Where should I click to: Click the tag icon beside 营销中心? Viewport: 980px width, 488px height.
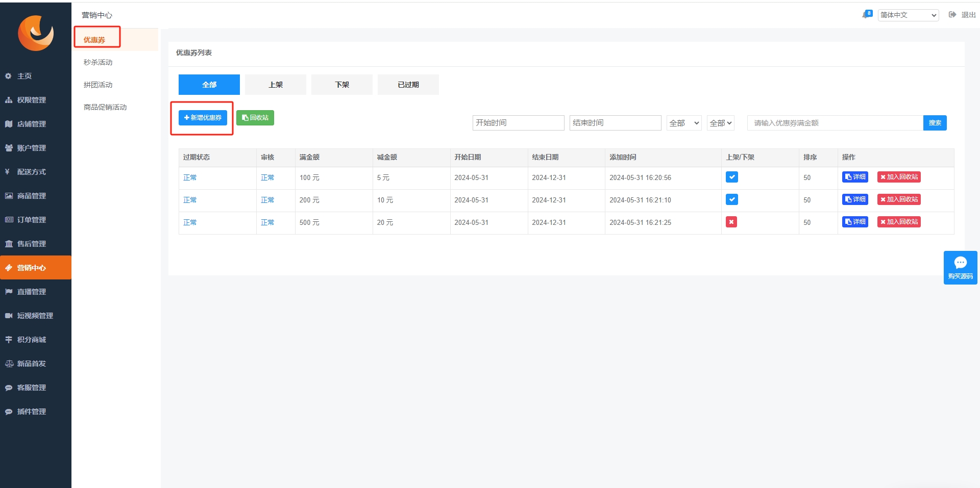(x=8, y=268)
